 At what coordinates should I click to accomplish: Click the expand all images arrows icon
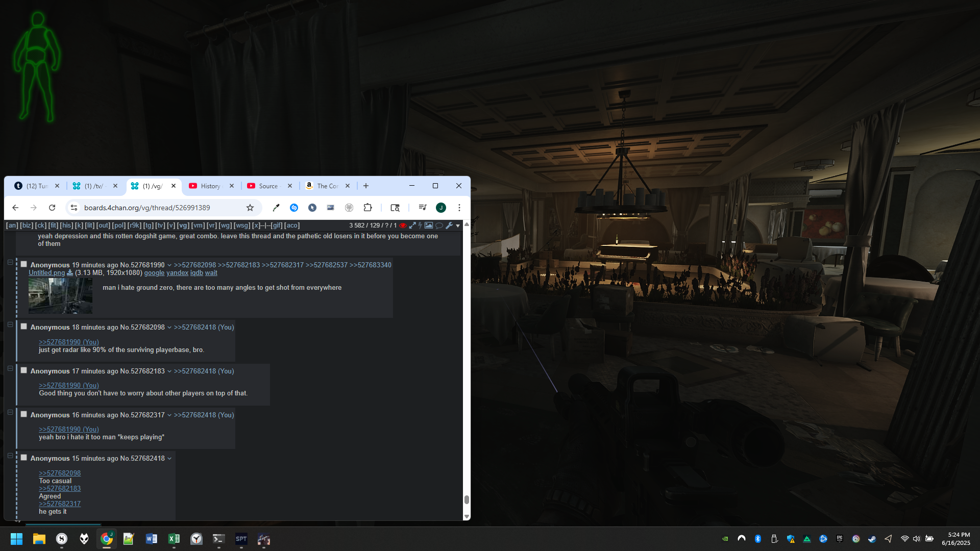412,226
